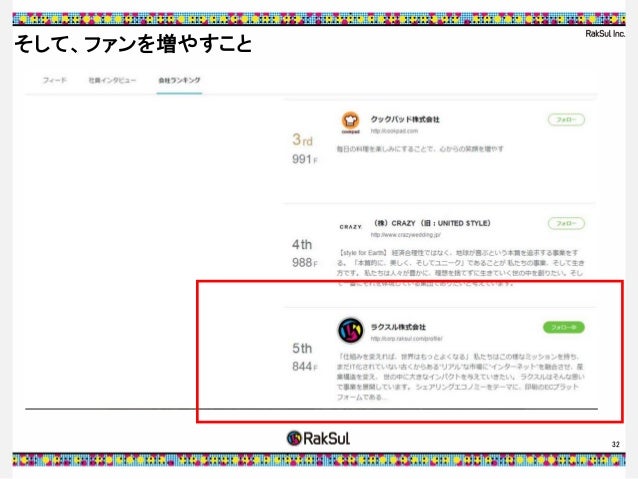Click the 991 follower count
The width and height of the screenshot is (638, 479).
coord(304,159)
